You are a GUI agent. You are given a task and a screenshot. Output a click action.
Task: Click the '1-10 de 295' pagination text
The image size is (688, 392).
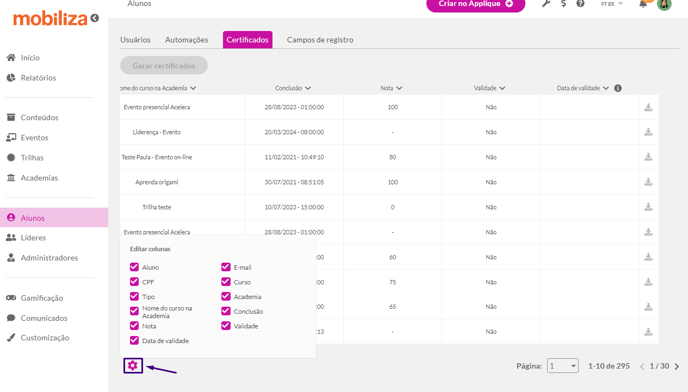pyautogui.click(x=609, y=366)
